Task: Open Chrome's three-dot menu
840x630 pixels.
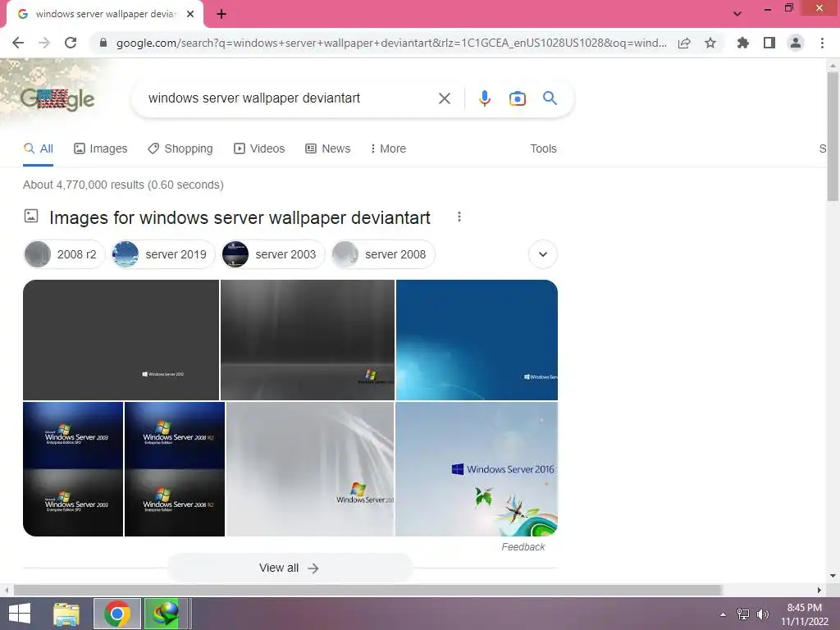Action: pos(822,43)
